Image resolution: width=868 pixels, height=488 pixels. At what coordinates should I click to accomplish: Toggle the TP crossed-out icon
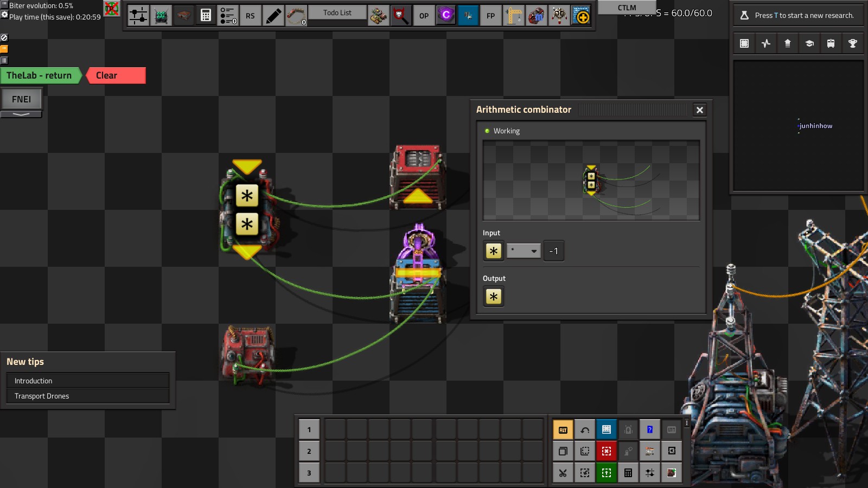(112, 9)
